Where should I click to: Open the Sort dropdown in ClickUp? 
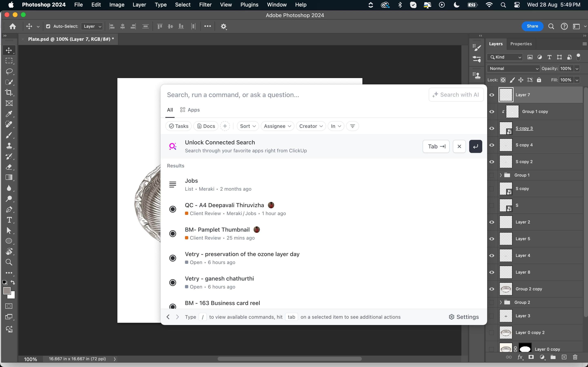248,126
